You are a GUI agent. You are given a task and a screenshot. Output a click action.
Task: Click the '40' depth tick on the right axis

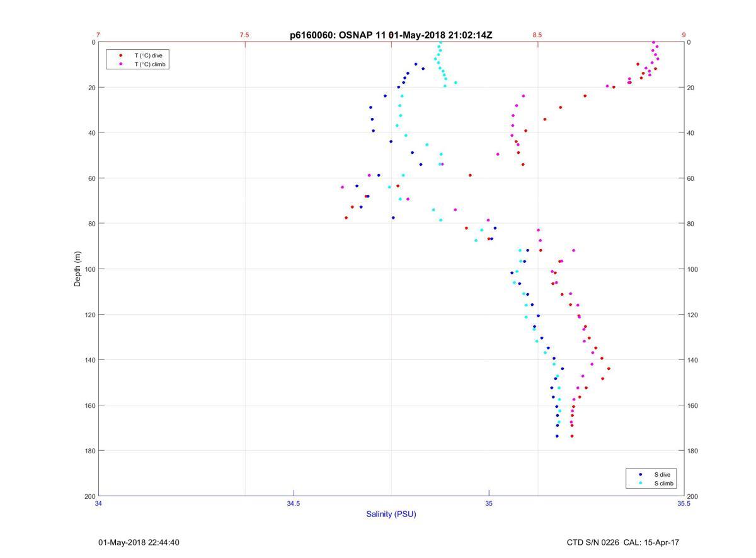pyautogui.click(x=690, y=133)
